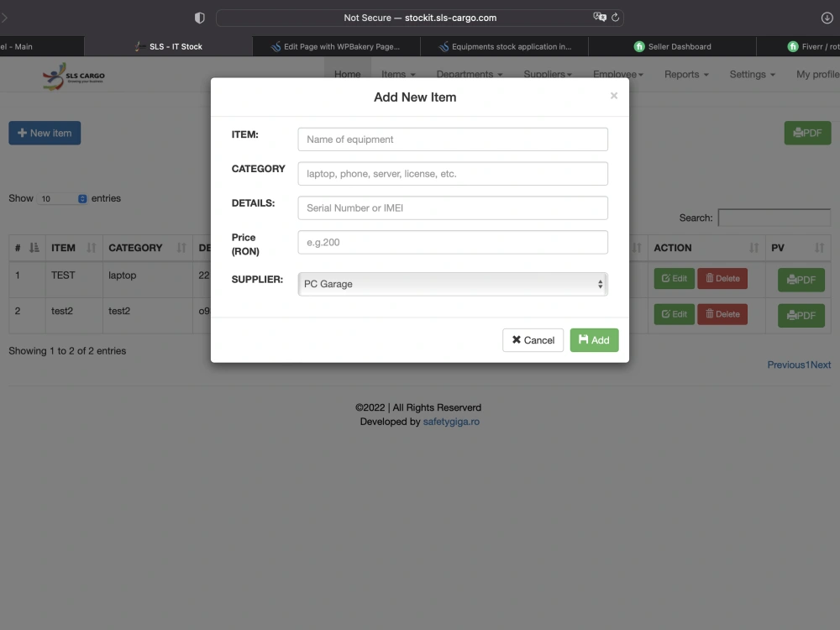Click the SLS Cargo logo
The image size is (840, 630).
tap(73, 76)
